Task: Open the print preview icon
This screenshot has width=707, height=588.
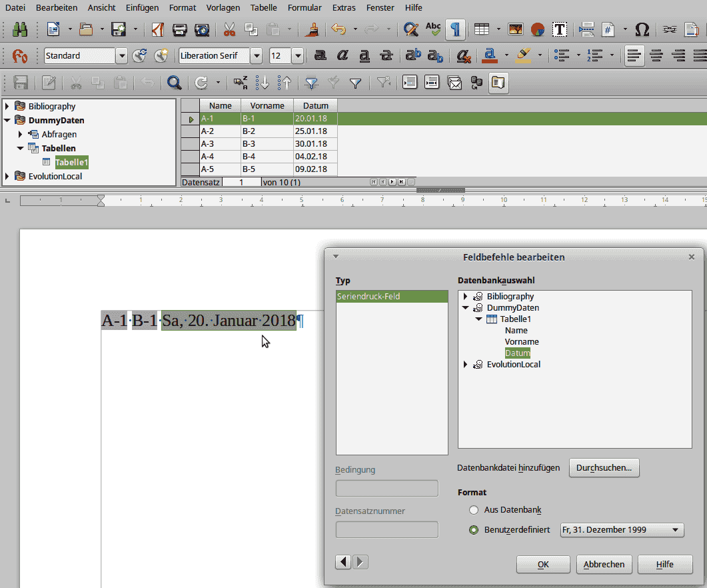Action: [x=202, y=30]
